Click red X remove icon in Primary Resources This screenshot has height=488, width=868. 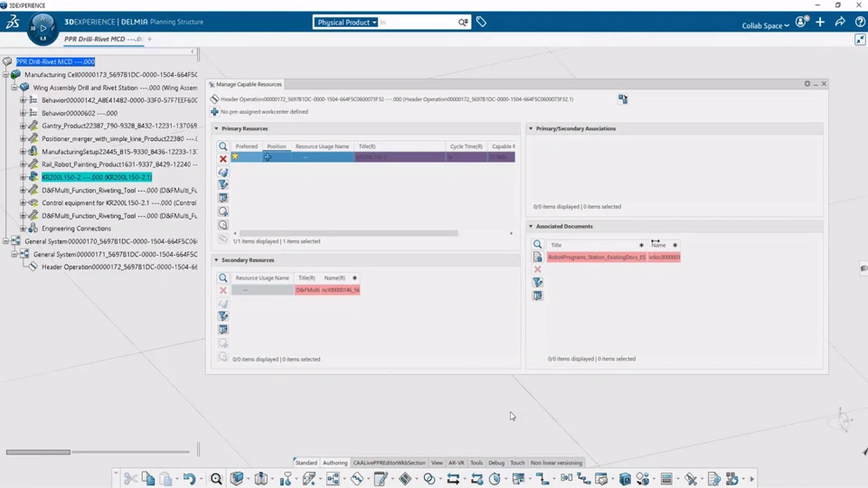(x=223, y=159)
